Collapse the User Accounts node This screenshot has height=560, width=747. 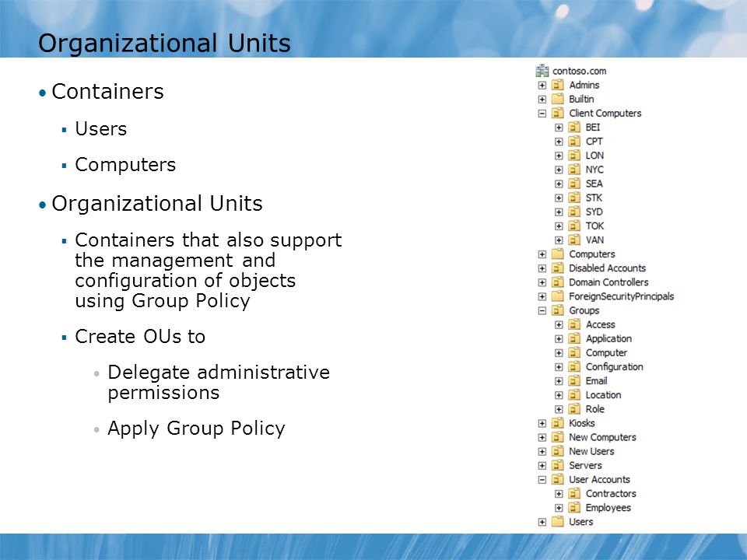click(x=542, y=480)
